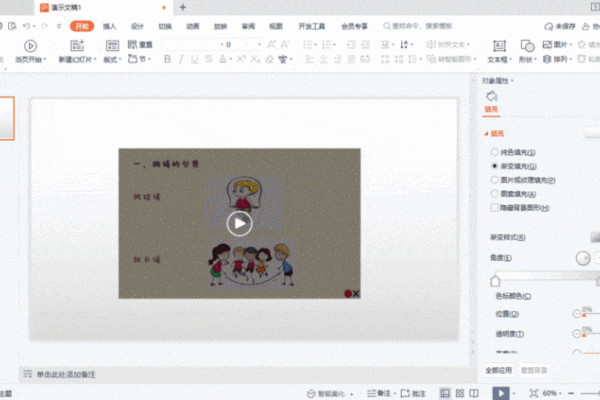The image size is (600, 400).
Task: Click the clear formatting eraser icon
Action: pos(269,59)
